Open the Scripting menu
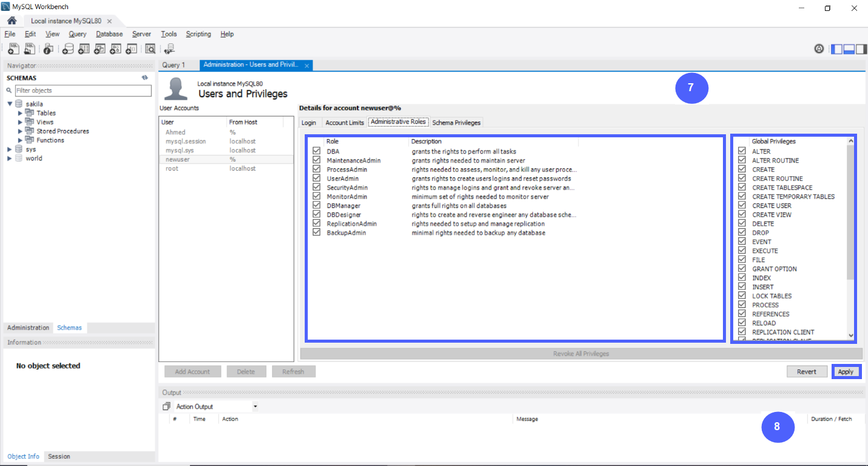The width and height of the screenshot is (868, 466). click(x=198, y=34)
